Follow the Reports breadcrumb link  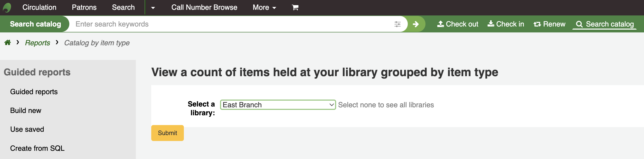37,43
